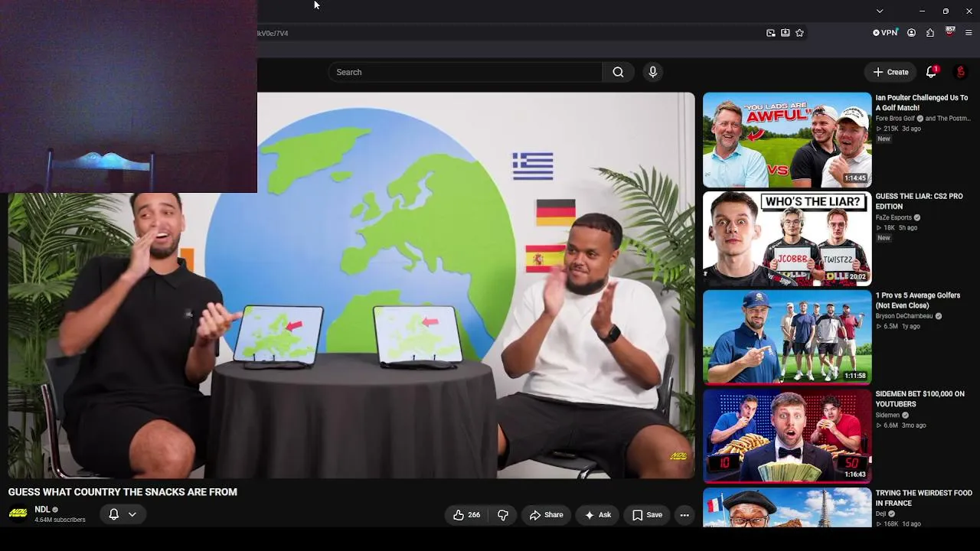980x551 pixels.
Task: Open 'TRYING THE WEIRDEST FOOD IN FRANCE' title
Action: (x=923, y=498)
